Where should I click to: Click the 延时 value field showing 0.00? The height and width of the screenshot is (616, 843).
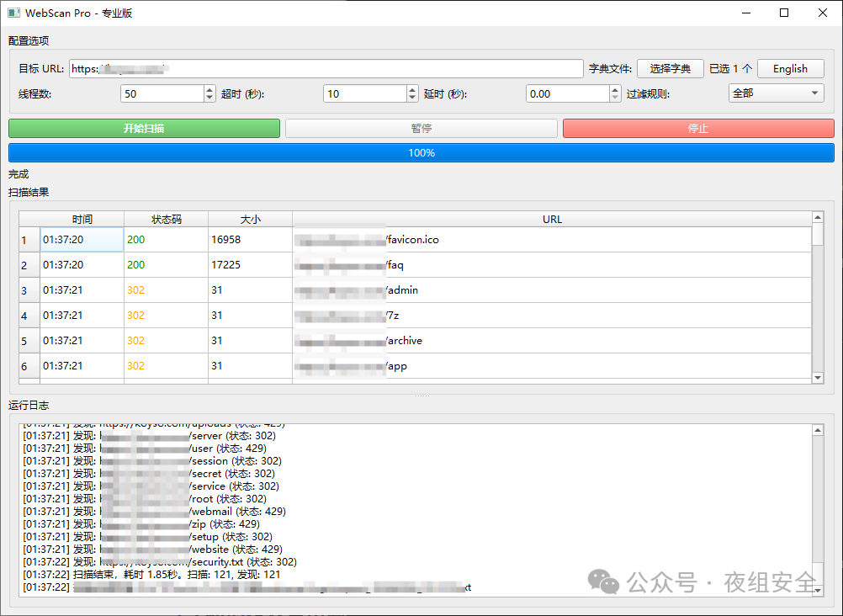[x=568, y=93]
